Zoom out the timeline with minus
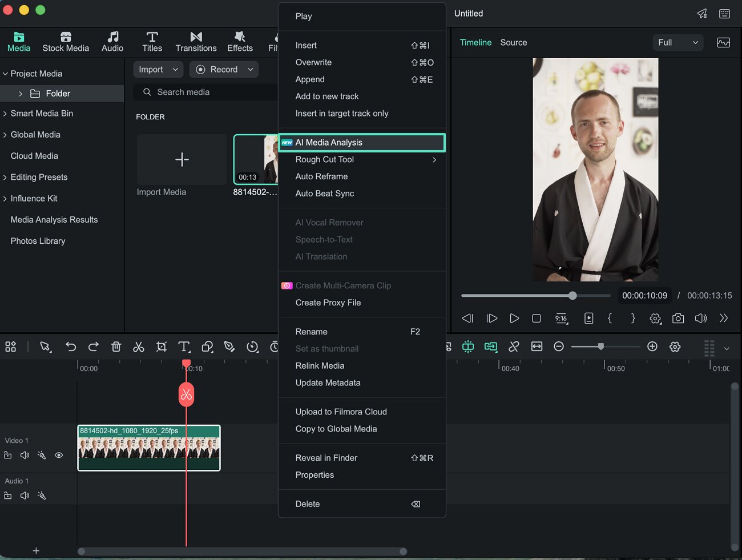742x560 pixels. click(x=559, y=347)
